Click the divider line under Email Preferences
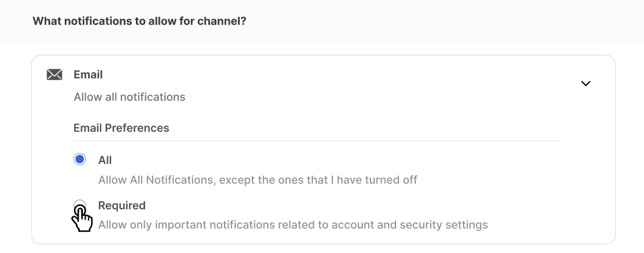Screen dimensions: 644x253 (317, 140)
